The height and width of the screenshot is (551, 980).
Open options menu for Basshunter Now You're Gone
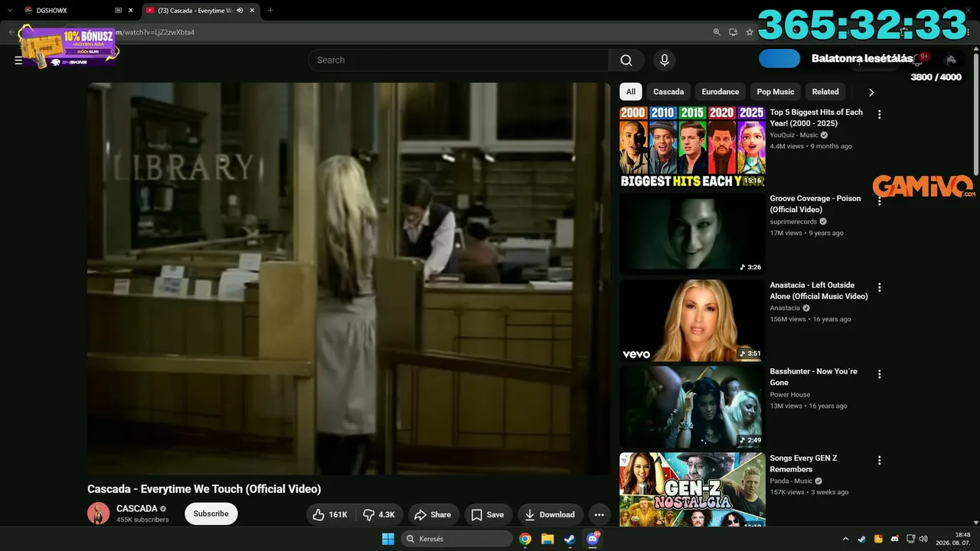point(880,374)
